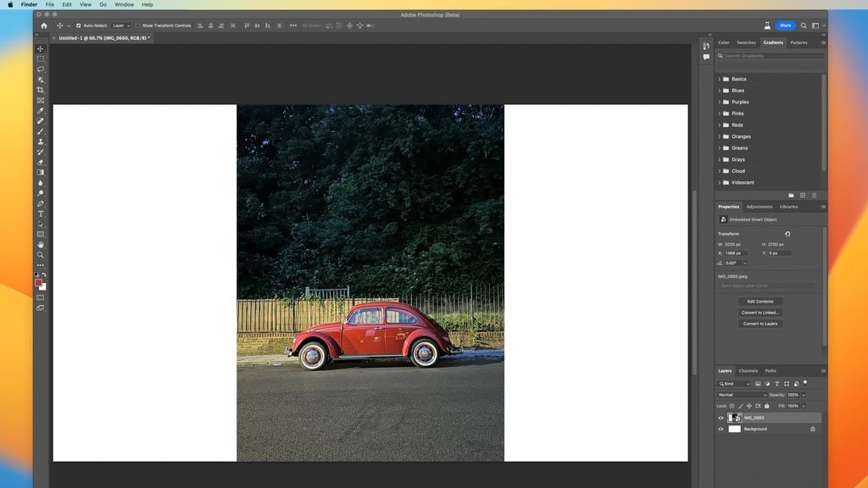Viewport: 868px width, 488px height.
Task: Select the Horizontal Type tool
Action: click(40, 213)
